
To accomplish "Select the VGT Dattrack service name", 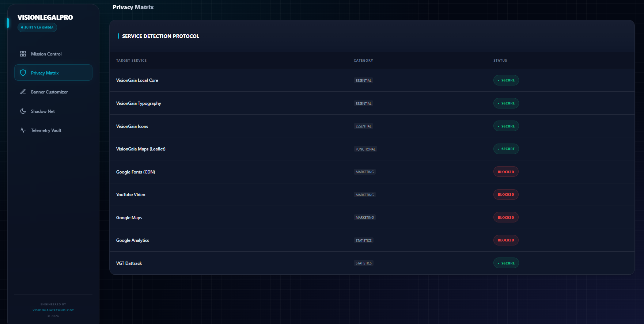I will pos(129,263).
